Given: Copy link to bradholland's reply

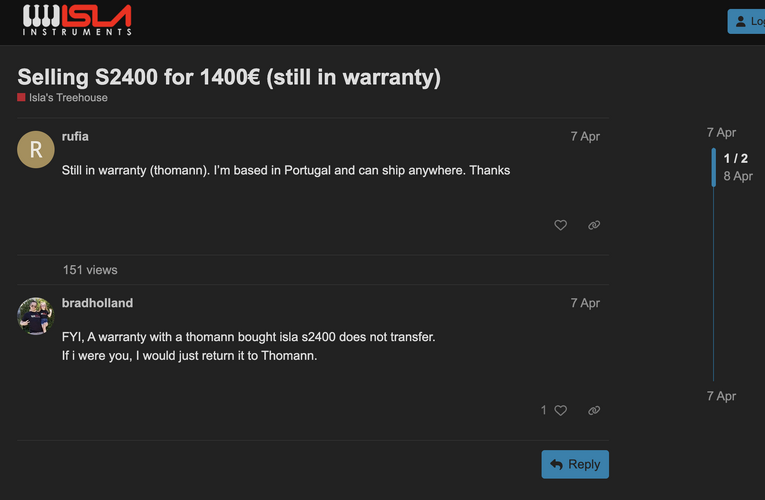Looking at the screenshot, I should pos(594,410).
